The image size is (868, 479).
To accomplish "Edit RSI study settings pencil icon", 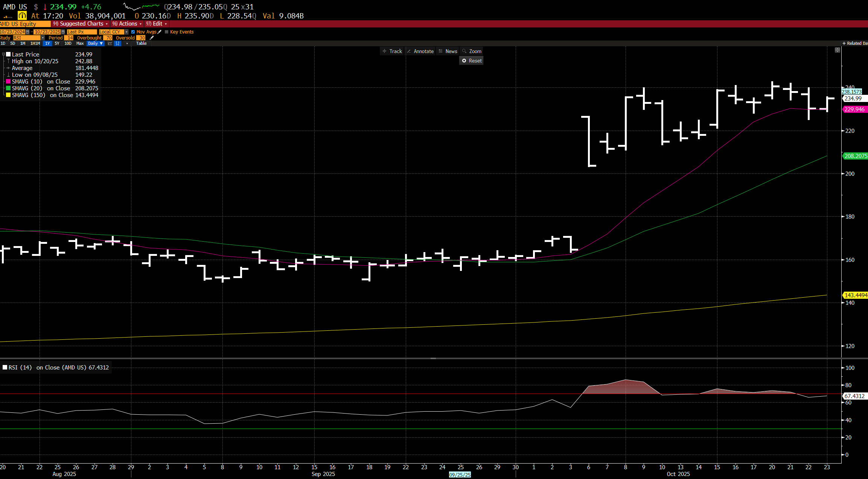I will (x=152, y=38).
